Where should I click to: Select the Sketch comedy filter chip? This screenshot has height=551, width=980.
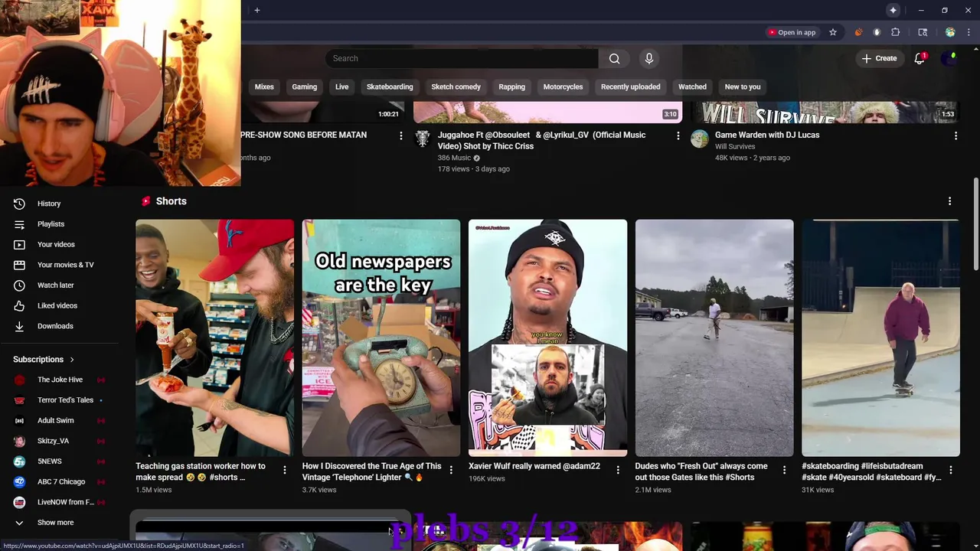point(456,86)
